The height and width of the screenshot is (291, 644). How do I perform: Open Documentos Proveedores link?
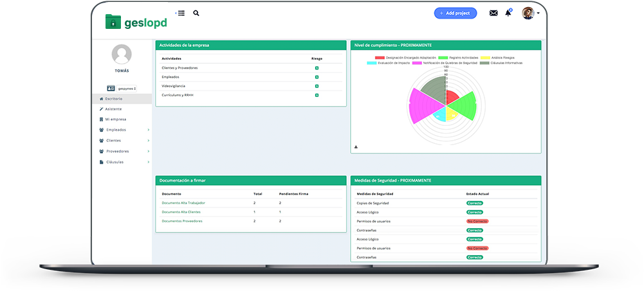(182, 221)
